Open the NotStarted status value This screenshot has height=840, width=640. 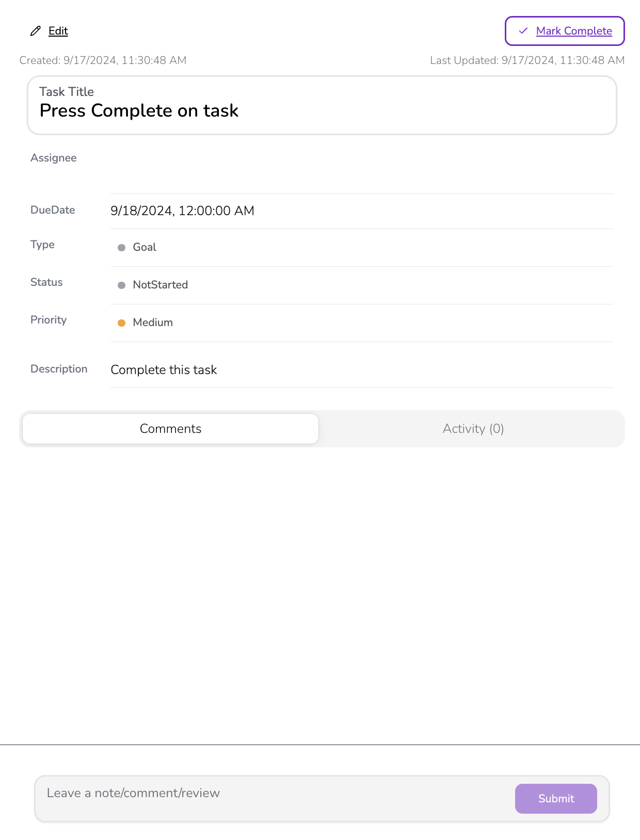[160, 285]
